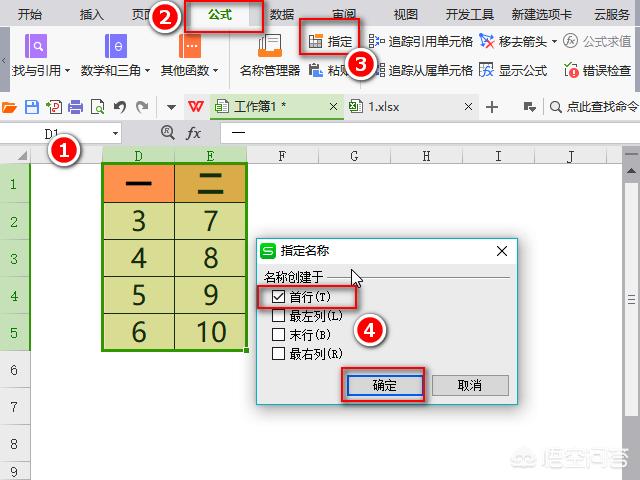Run the 错误检查 error check
The height and width of the screenshot is (480, 640).
click(x=598, y=70)
